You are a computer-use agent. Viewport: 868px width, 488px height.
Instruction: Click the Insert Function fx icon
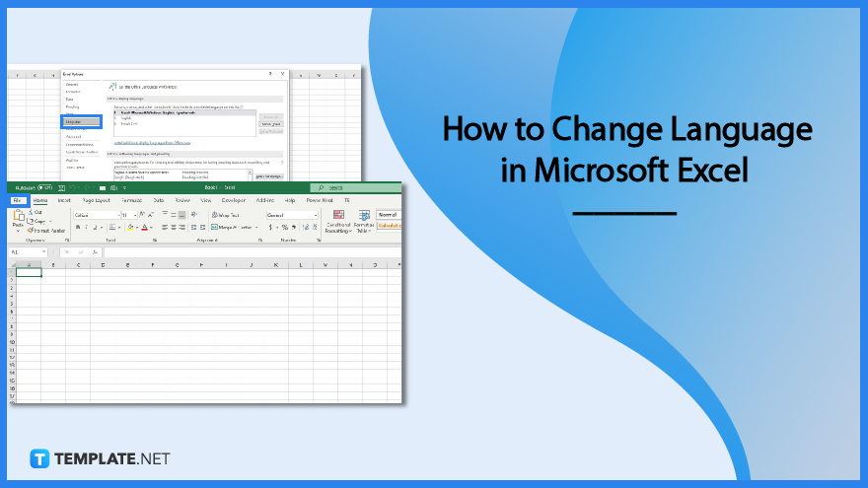(x=95, y=252)
